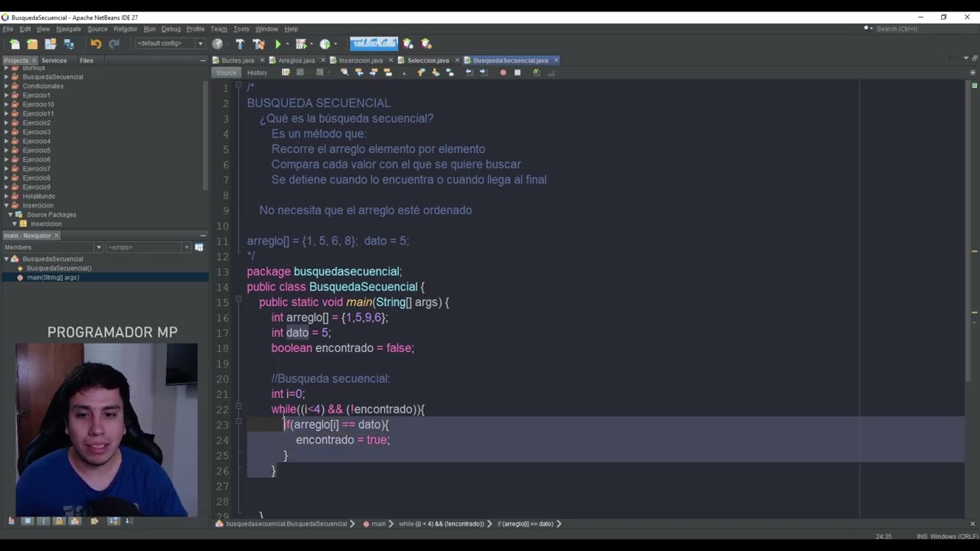Click the Shift Line Left icon

[469, 73]
